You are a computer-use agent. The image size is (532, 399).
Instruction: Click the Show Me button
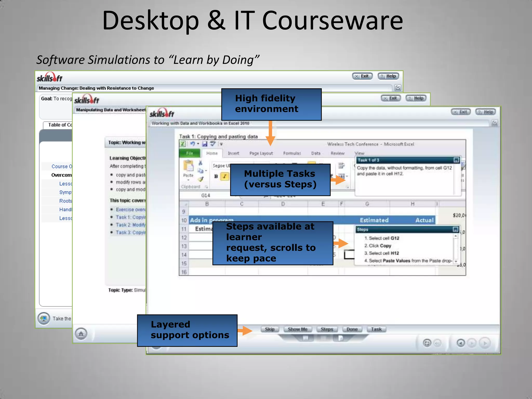(298, 329)
